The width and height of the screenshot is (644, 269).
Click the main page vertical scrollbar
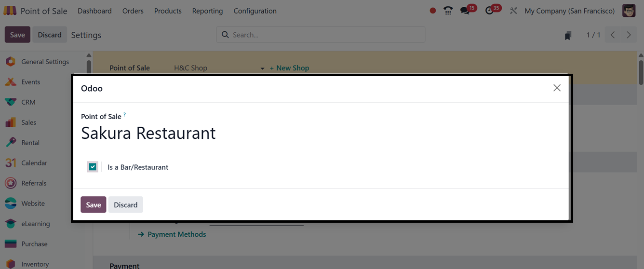pyautogui.click(x=641, y=72)
